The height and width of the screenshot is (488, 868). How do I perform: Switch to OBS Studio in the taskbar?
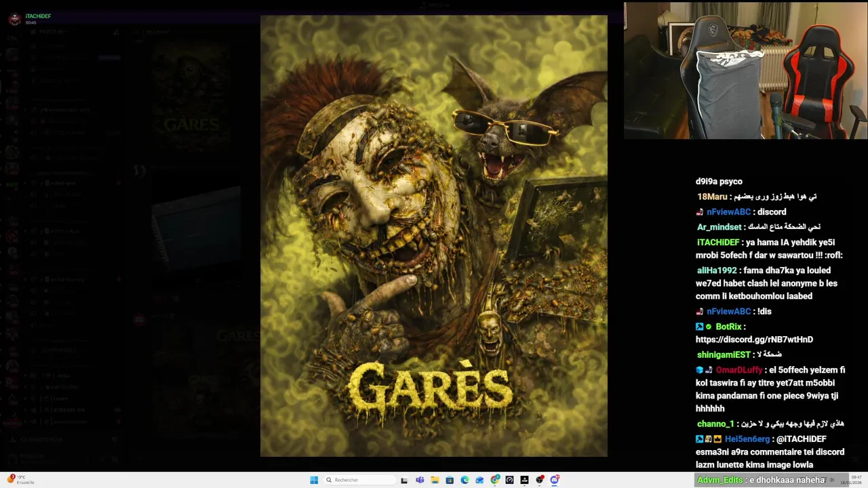(540, 480)
